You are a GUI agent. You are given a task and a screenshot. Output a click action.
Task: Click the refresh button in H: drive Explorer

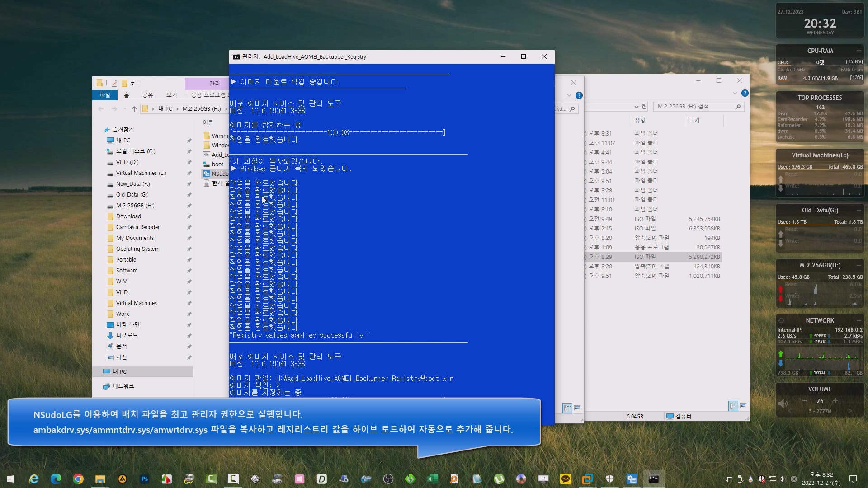(x=644, y=107)
